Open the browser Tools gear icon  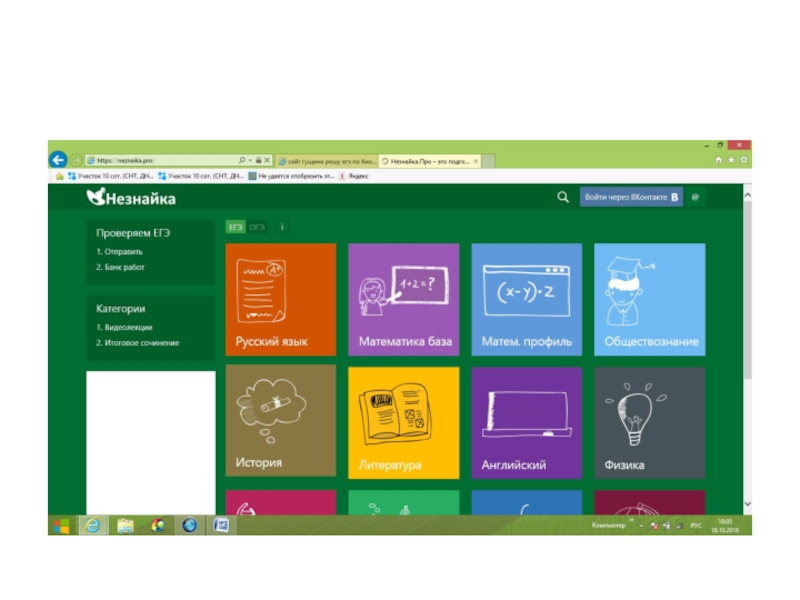[x=744, y=160]
